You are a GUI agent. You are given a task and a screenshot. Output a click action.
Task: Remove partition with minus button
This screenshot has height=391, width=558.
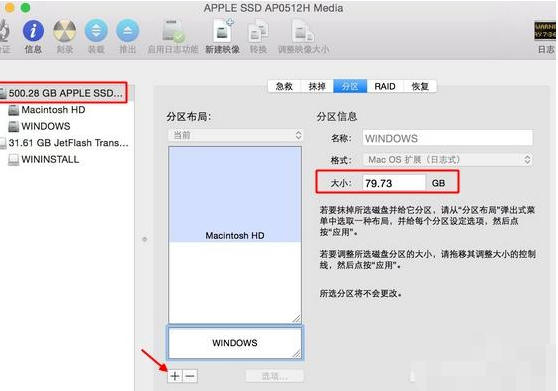tap(190, 376)
